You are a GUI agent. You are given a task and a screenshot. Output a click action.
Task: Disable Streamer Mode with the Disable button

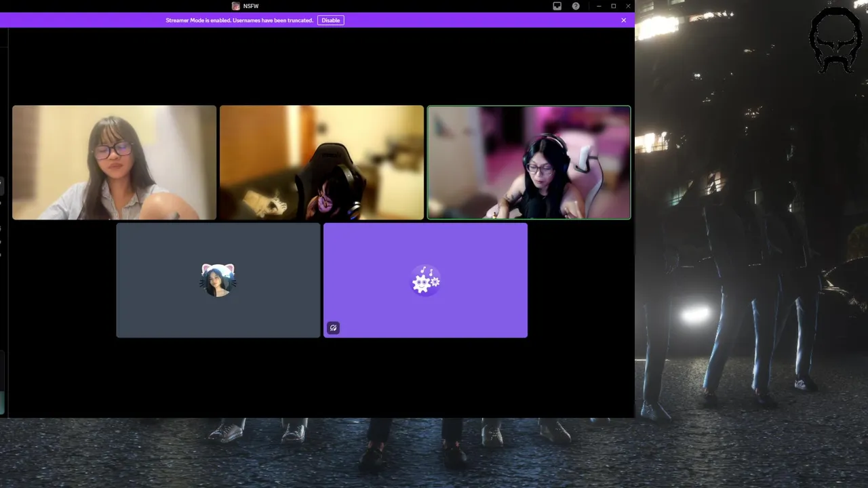point(330,20)
